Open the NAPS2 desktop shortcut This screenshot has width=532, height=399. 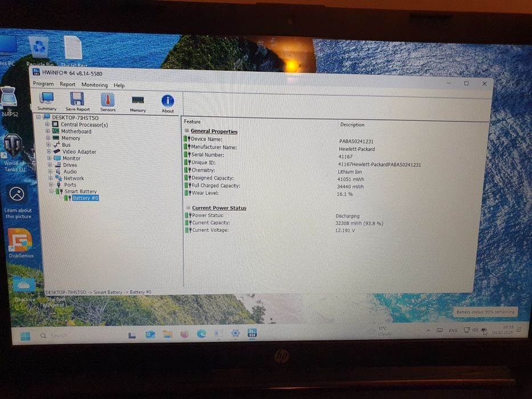tap(9, 101)
